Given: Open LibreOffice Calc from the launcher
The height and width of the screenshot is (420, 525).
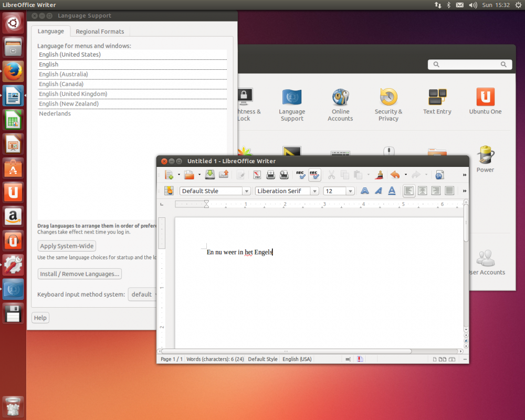Looking at the screenshot, I should [x=13, y=120].
